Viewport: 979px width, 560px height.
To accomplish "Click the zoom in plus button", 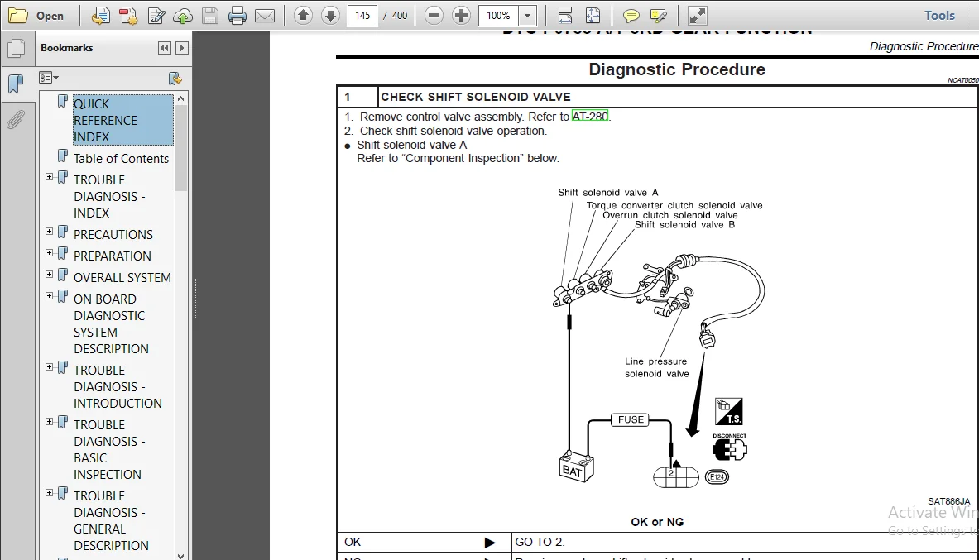I will (x=461, y=16).
